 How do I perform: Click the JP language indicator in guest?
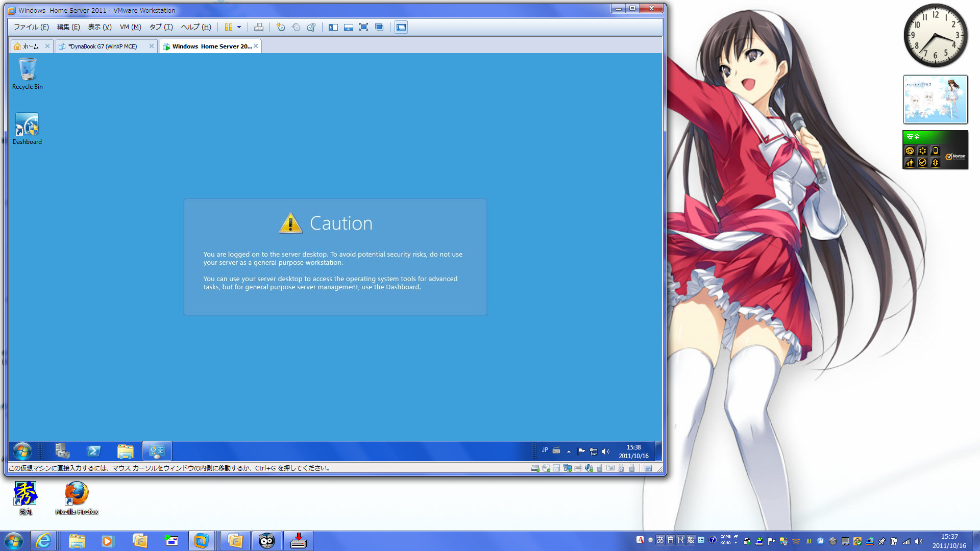tap(545, 450)
